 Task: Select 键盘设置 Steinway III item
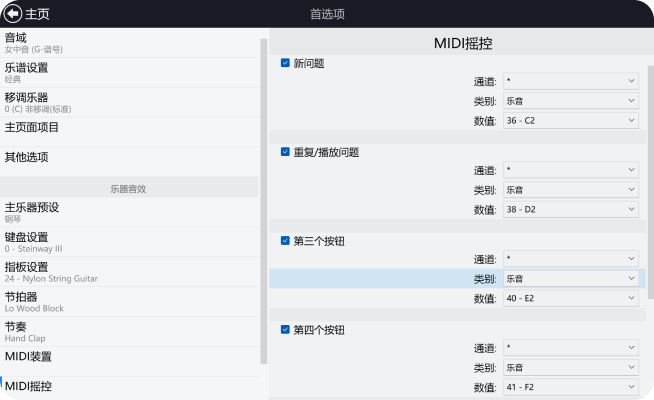[130, 242]
